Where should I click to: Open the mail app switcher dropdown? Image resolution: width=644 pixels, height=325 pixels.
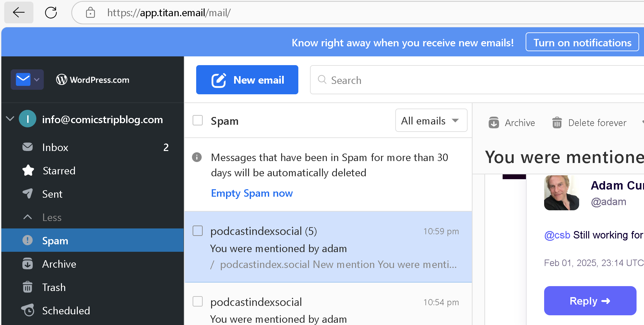(x=27, y=79)
